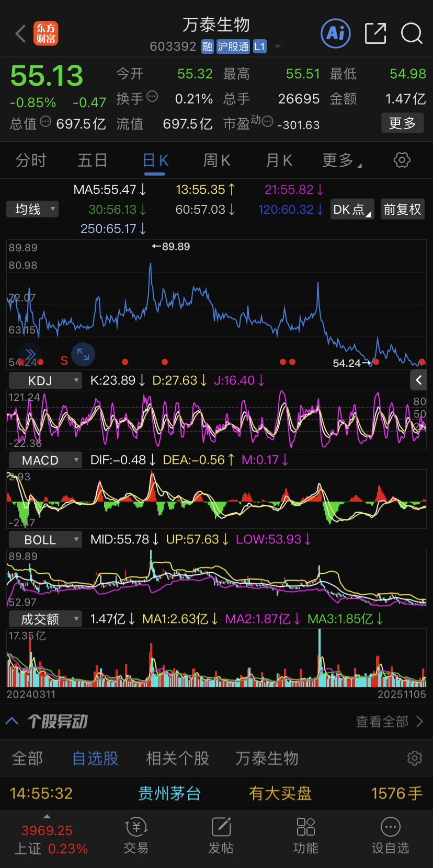Tap the L1 quote-level badge
This screenshot has height=868, width=433.
point(260,47)
